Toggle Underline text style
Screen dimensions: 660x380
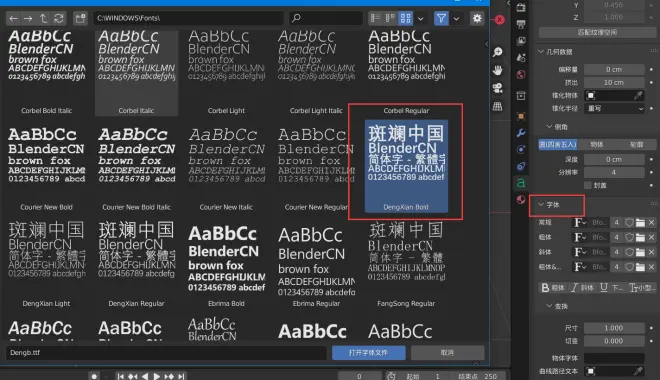tap(611, 288)
